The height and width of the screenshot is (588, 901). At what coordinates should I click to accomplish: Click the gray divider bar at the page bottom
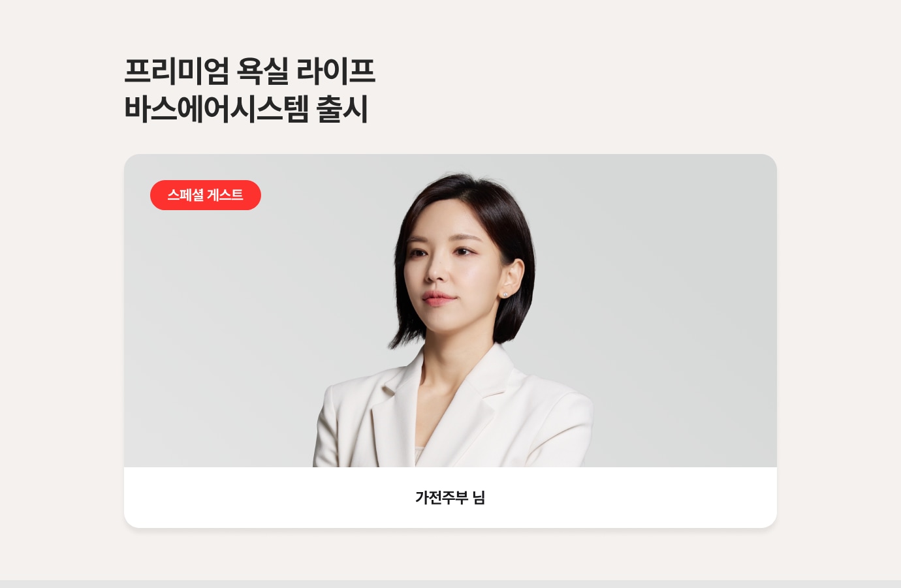coord(450,584)
